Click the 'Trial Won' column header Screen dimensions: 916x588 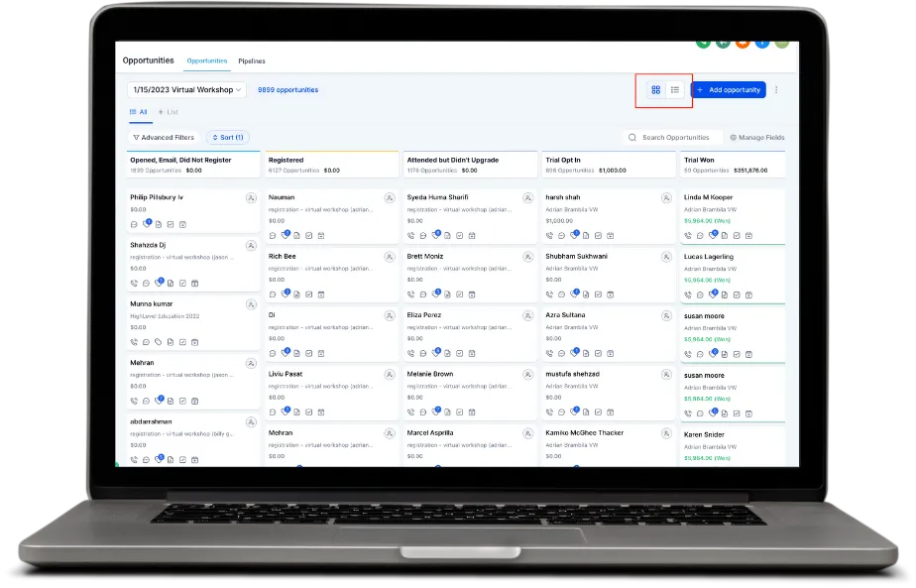[734, 165]
